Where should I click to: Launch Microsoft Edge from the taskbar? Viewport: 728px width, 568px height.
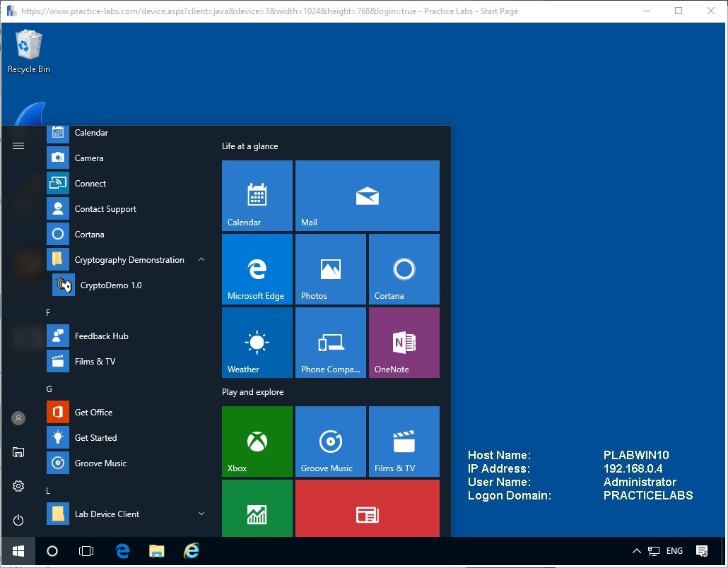pos(122,551)
